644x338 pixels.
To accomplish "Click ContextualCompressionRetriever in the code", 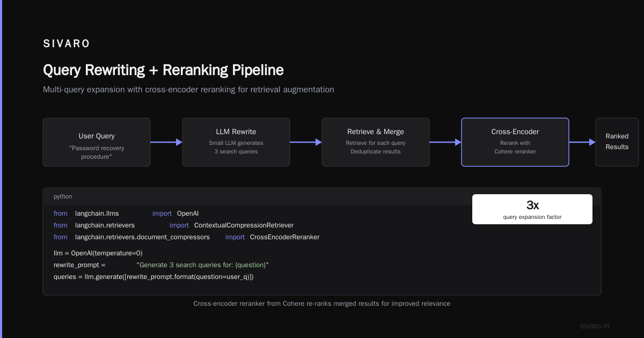I will (x=244, y=225).
